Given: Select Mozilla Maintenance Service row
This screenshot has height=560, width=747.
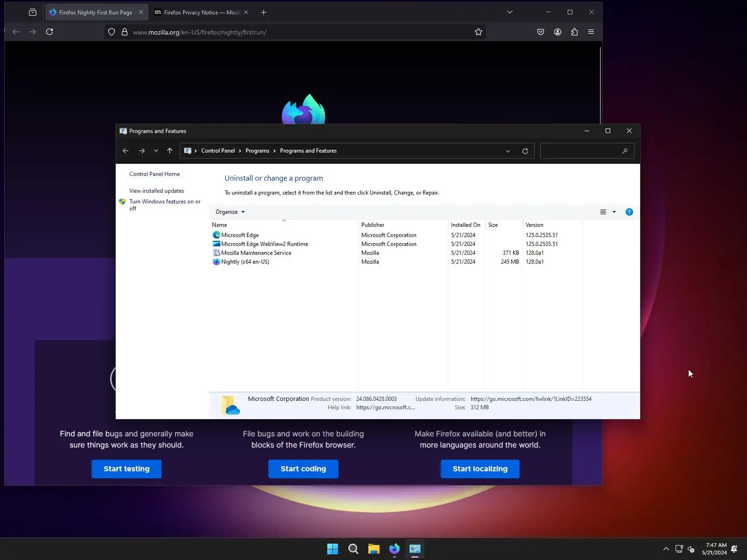Looking at the screenshot, I should 397,253.
